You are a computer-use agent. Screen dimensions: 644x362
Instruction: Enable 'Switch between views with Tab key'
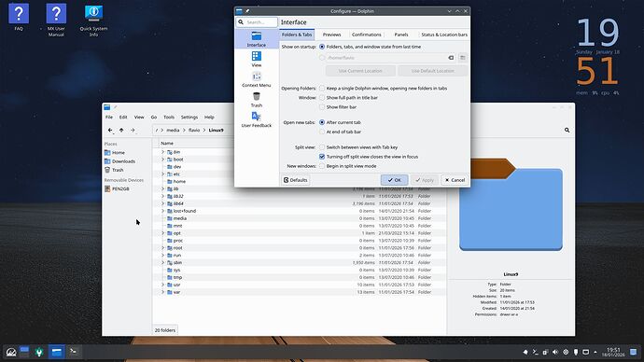pyautogui.click(x=322, y=147)
